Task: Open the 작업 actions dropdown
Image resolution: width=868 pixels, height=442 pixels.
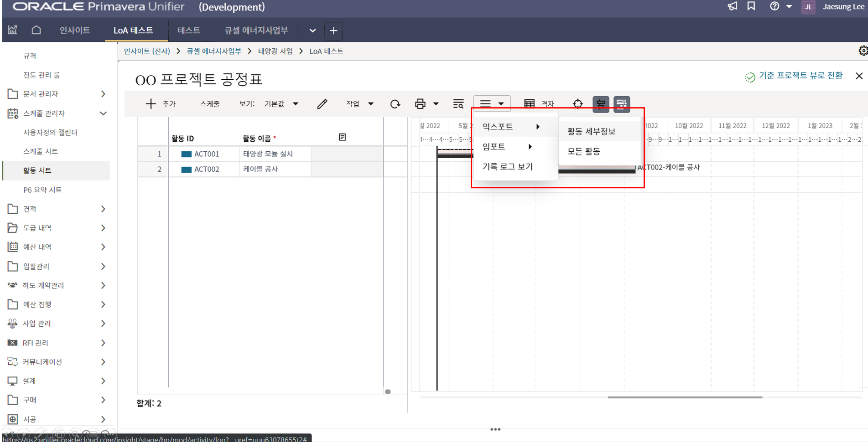Action: [x=359, y=104]
